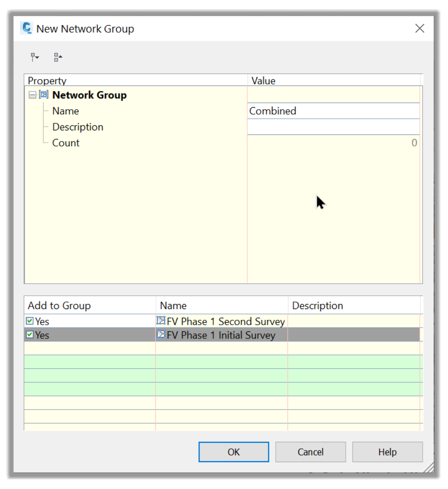This screenshot has width=448, height=489.
Task: Confirm with the OK button
Action: (x=234, y=452)
